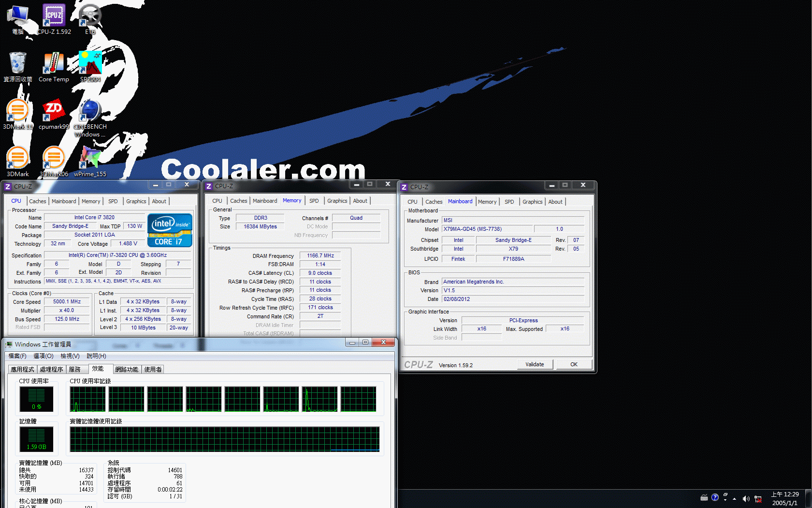Open the 網路功能 tab in Task Manager
The width and height of the screenshot is (812, 508).
[x=127, y=369]
